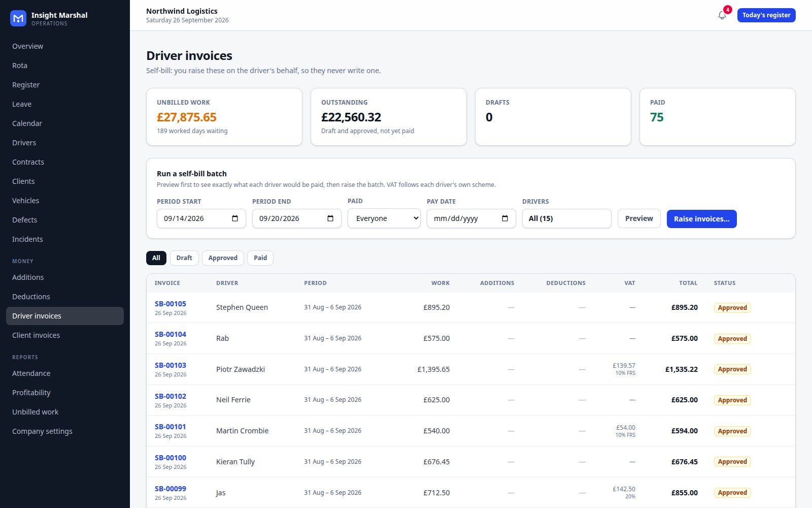Open Rota in the sidebar

coord(65,66)
